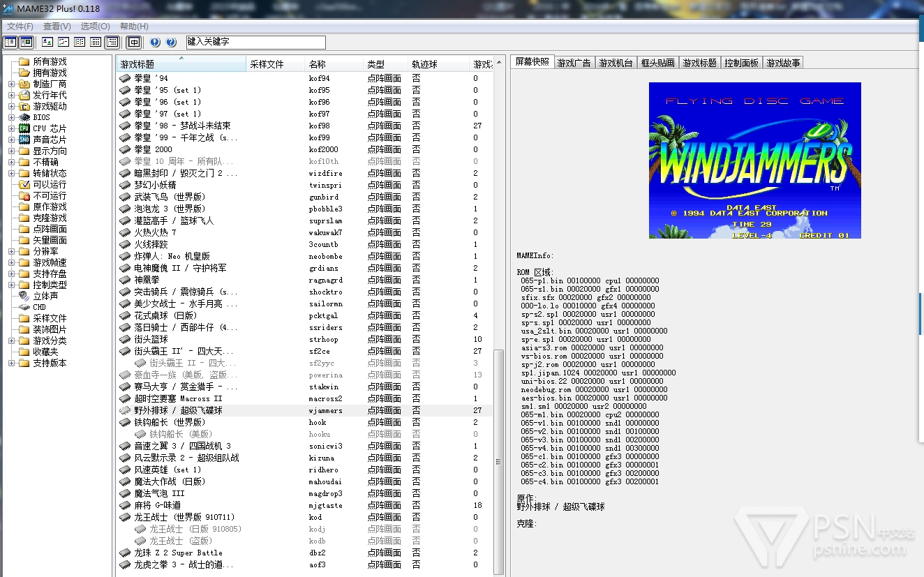Toggle grouped view toolbar button
Screen dimensions: 924x577
(x=112, y=43)
